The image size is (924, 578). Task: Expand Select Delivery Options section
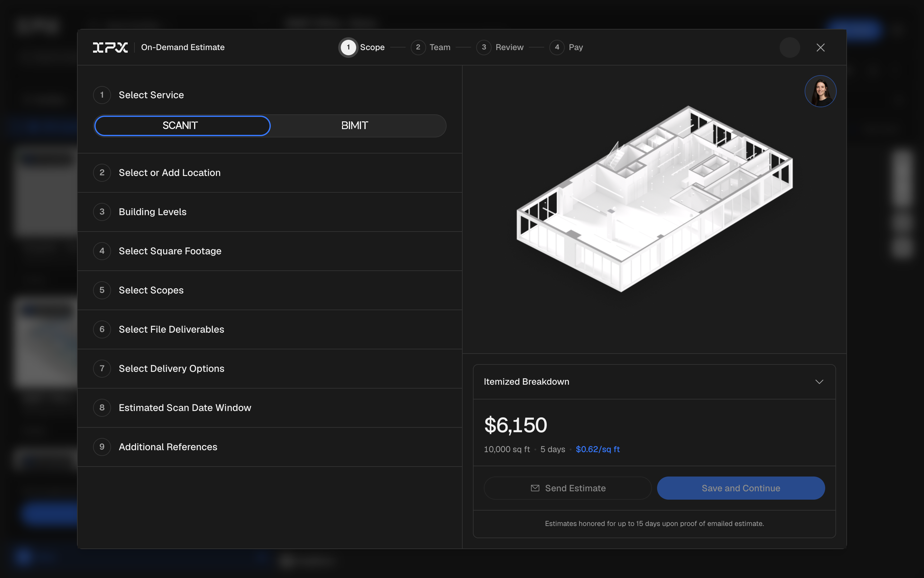(x=269, y=369)
